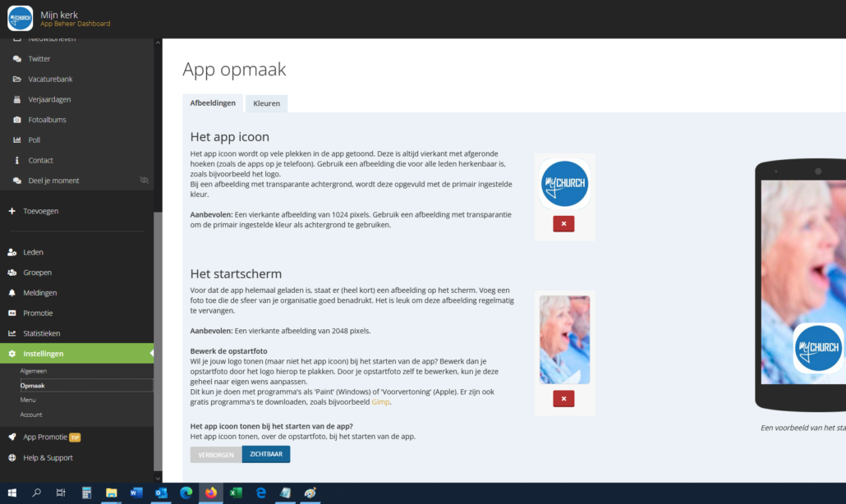This screenshot has height=504, width=846.
Task: Click the sidebar scrollbar up arrow
Action: click(x=158, y=43)
